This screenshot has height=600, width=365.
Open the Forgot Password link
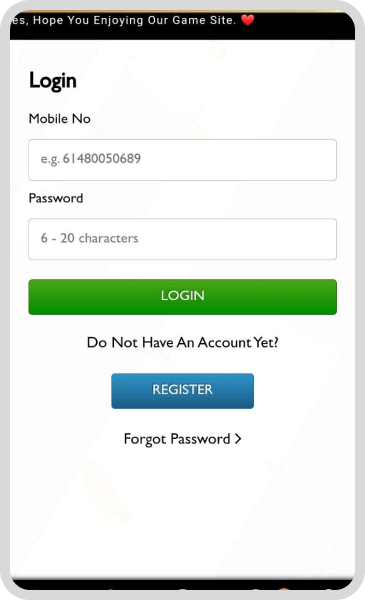(x=182, y=439)
